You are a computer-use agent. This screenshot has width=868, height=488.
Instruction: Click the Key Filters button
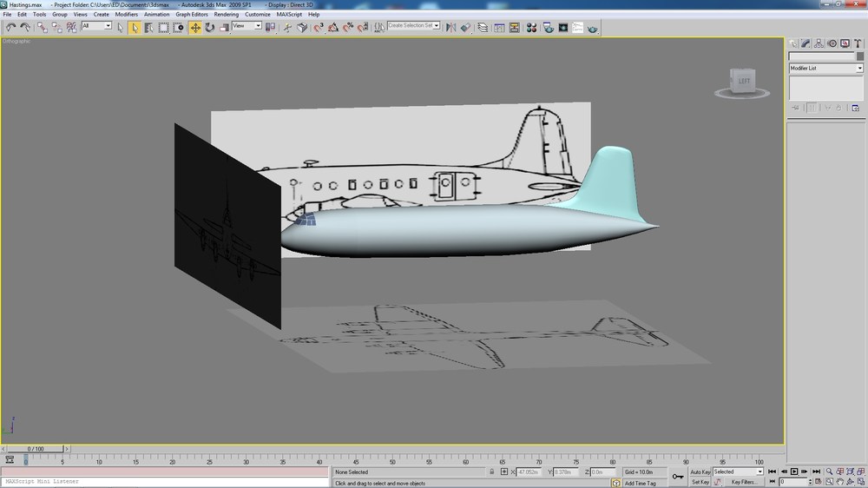743,482
